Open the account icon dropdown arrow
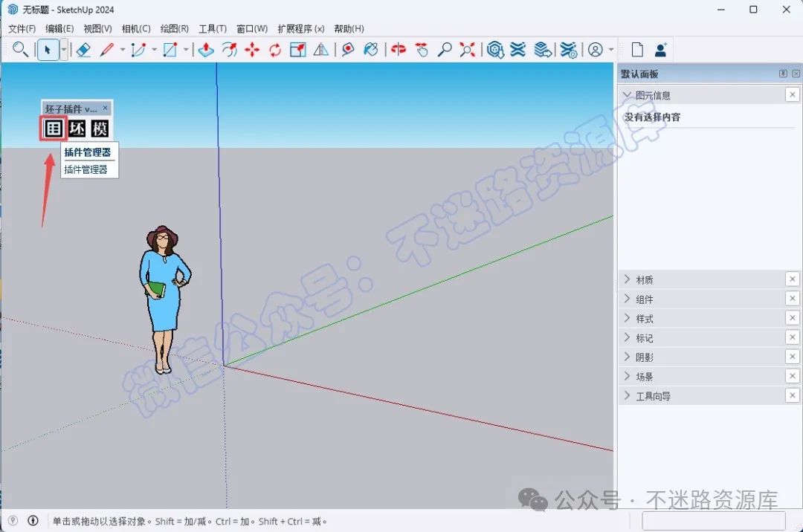The height and width of the screenshot is (532, 803). tap(611, 50)
